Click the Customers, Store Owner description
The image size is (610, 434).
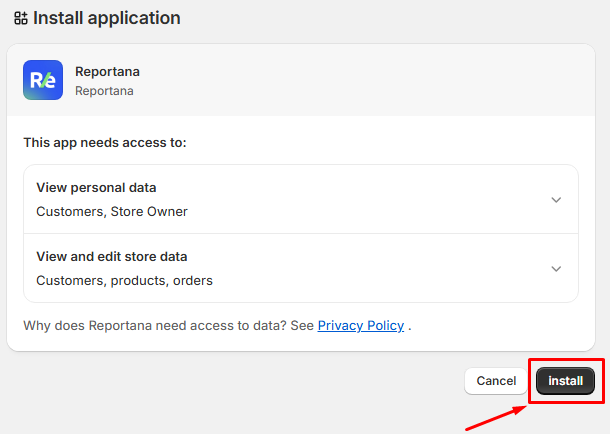(x=111, y=212)
